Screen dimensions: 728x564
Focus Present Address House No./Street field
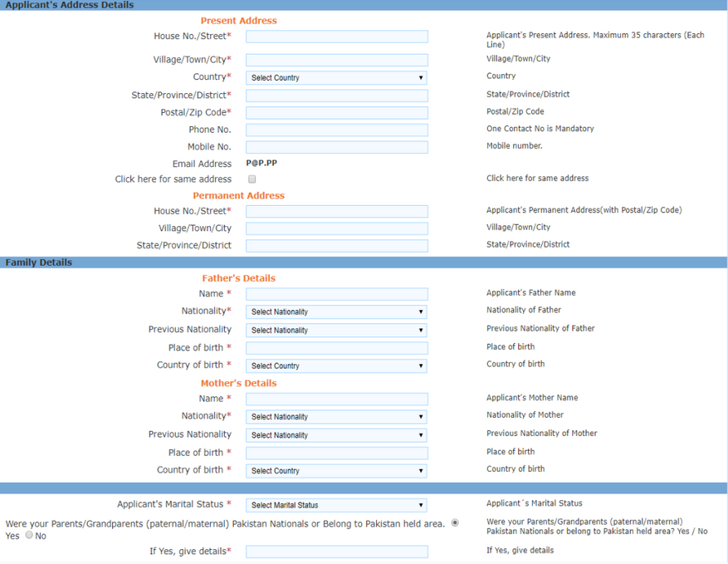click(337, 37)
